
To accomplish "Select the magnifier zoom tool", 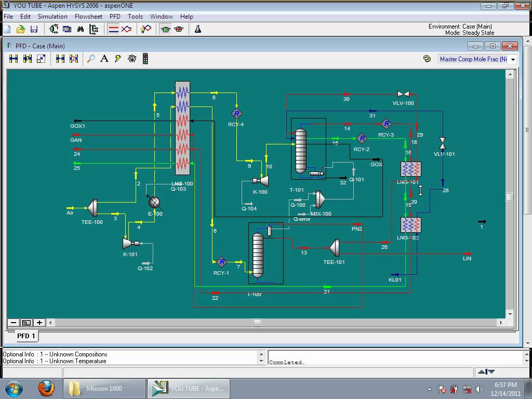I will [x=91, y=59].
